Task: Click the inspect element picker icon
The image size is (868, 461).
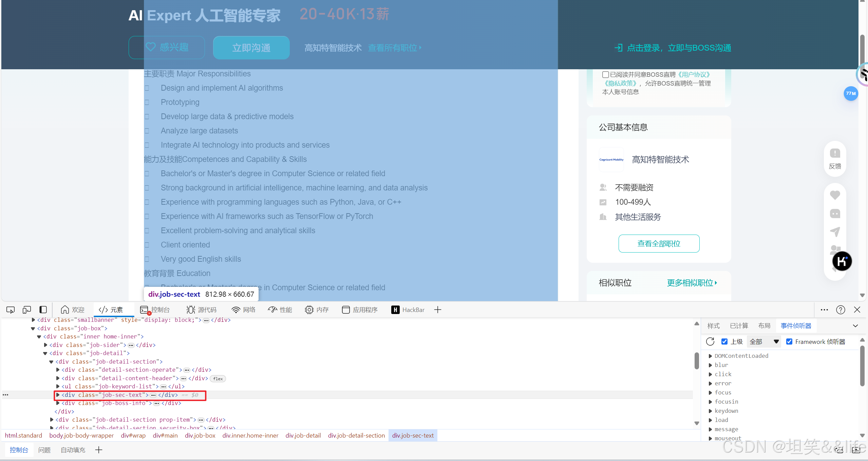Action: pos(11,310)
